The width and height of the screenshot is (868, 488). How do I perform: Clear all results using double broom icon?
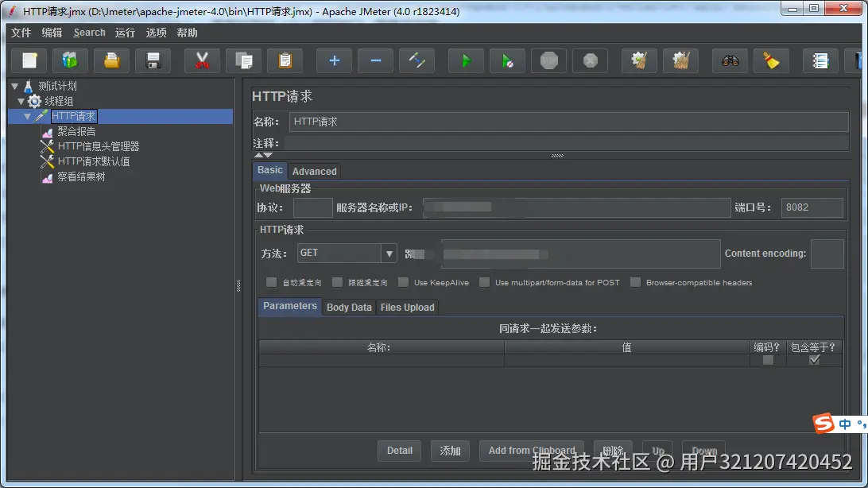(680, 60)
